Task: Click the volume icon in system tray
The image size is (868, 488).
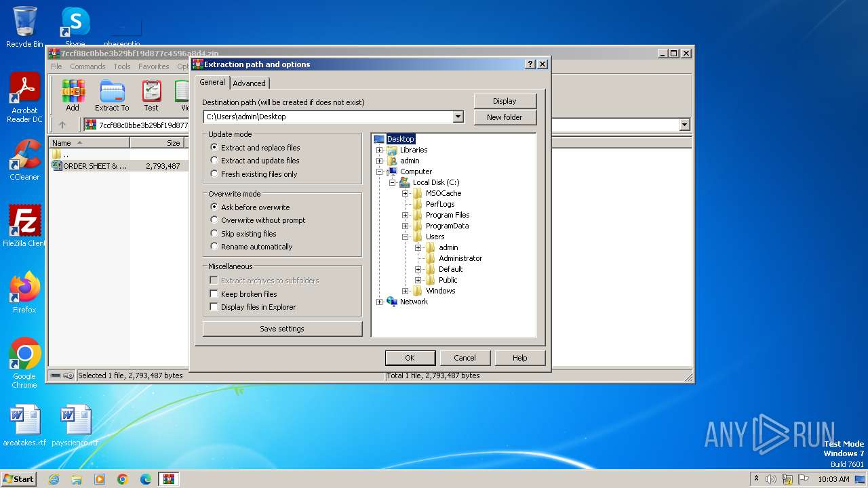Action: tap(771, 479)
